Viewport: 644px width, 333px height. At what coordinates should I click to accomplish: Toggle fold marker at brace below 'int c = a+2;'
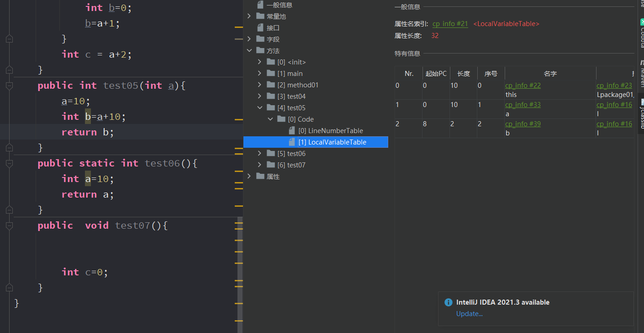point(9,70)
